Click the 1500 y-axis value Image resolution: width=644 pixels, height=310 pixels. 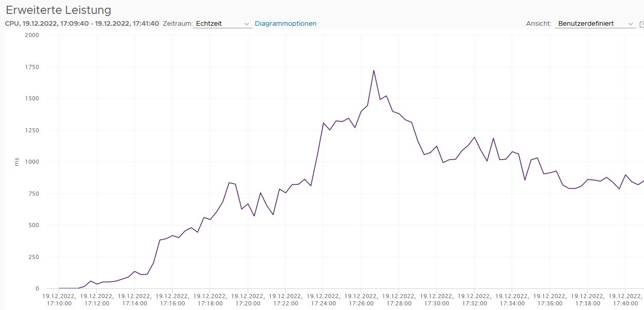(x=32, y=98)
